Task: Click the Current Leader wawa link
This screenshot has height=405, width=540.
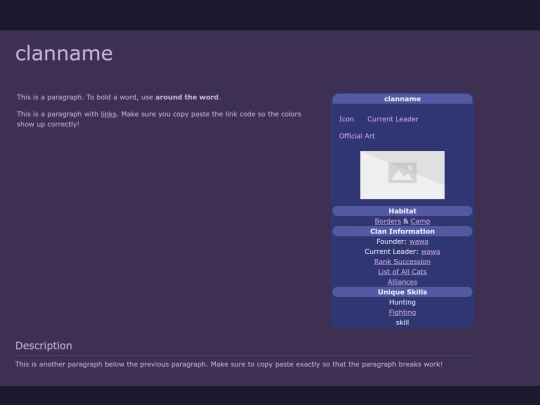Action: (430, 252)
